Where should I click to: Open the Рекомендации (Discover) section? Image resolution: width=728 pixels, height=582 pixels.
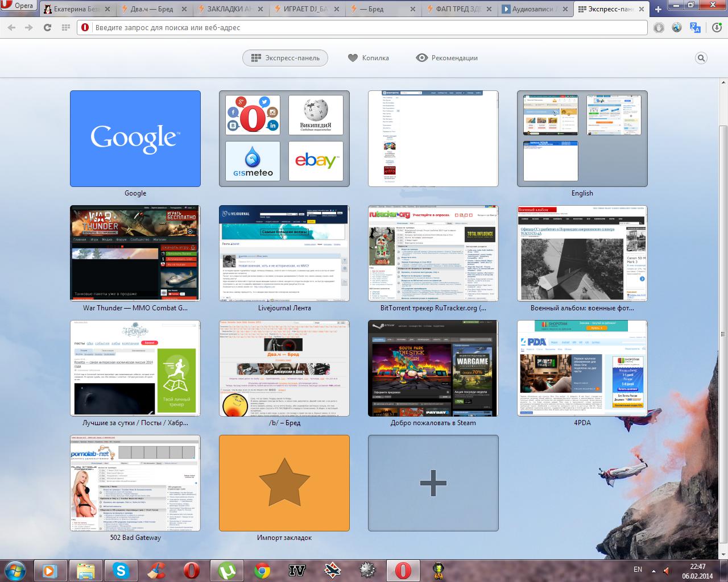447,58
